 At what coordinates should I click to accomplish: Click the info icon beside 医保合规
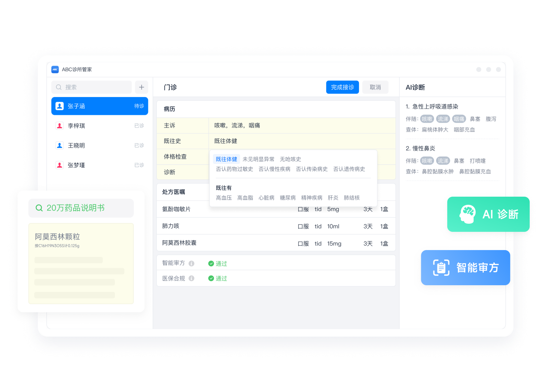coord(192,278)
